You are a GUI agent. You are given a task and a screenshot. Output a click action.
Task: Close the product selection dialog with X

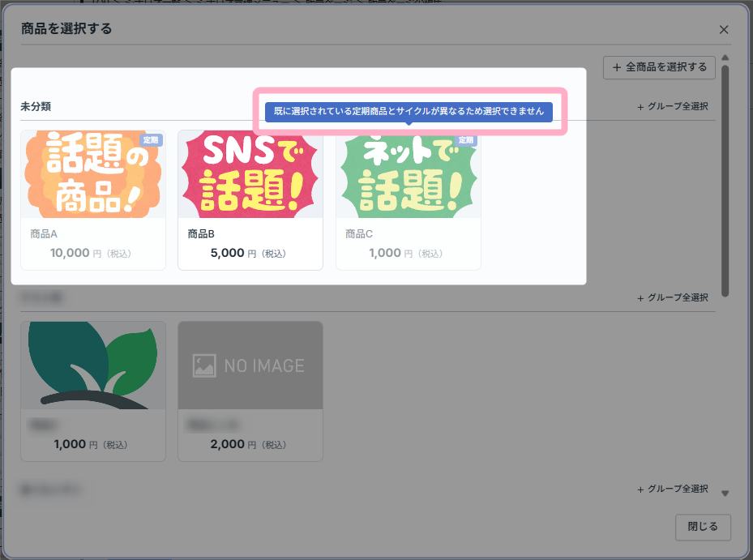pos(724,30)
